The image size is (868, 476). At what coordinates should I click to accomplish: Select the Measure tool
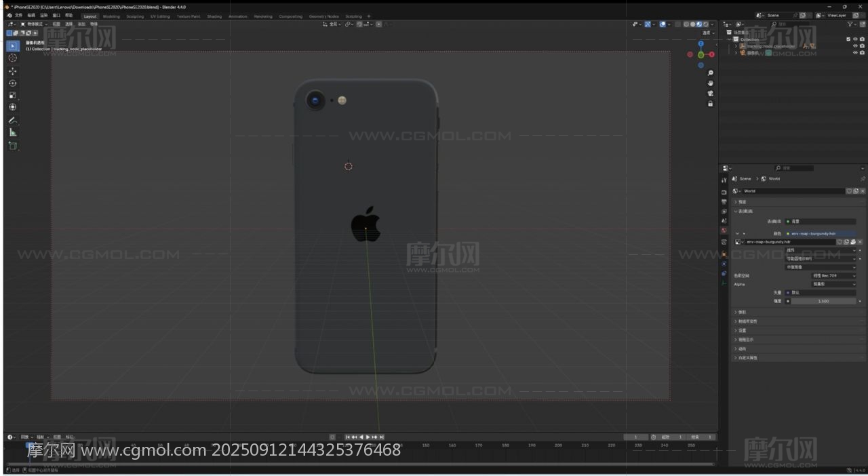(x=13, y=133)
